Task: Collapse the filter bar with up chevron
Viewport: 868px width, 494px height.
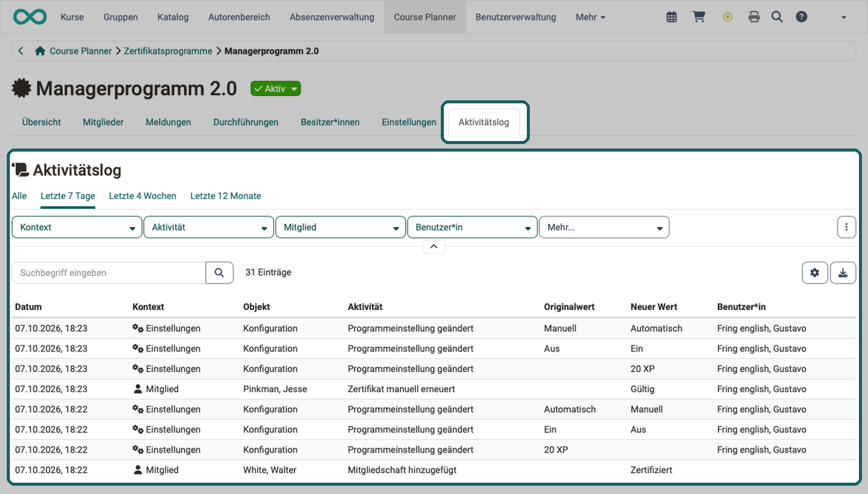Action: pos(434,247)
